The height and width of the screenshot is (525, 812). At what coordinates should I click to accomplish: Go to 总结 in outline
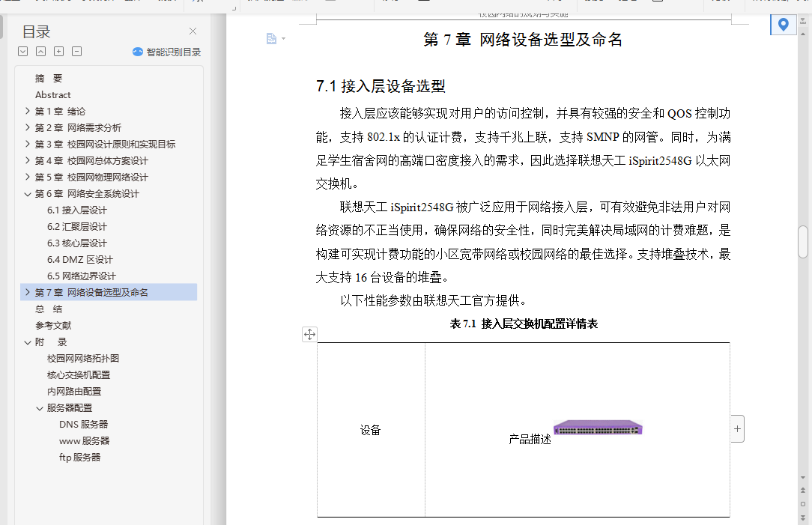coord(49,309)
